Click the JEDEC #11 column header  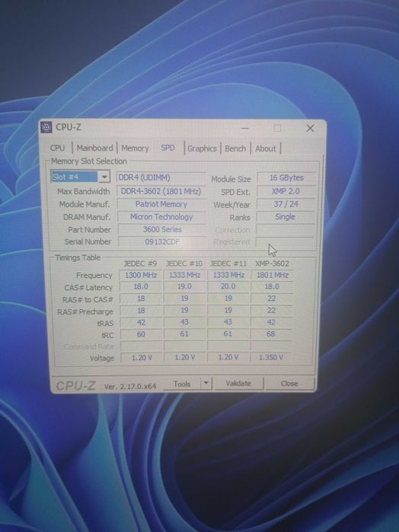[228, 263]
